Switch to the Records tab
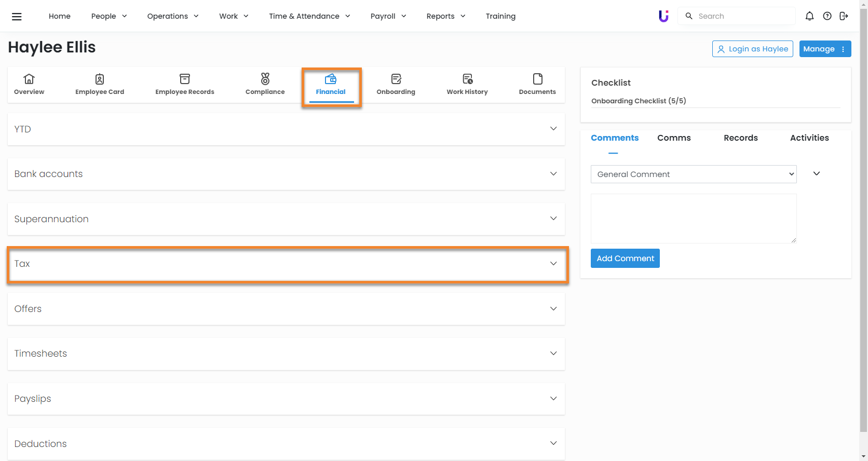Viewport: 868px width, 461px height. click(x=740, y=138)
